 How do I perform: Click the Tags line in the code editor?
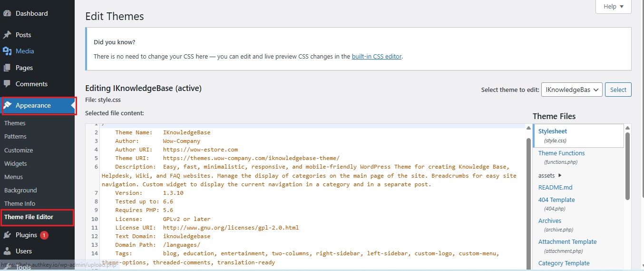[x=301, y=258]
